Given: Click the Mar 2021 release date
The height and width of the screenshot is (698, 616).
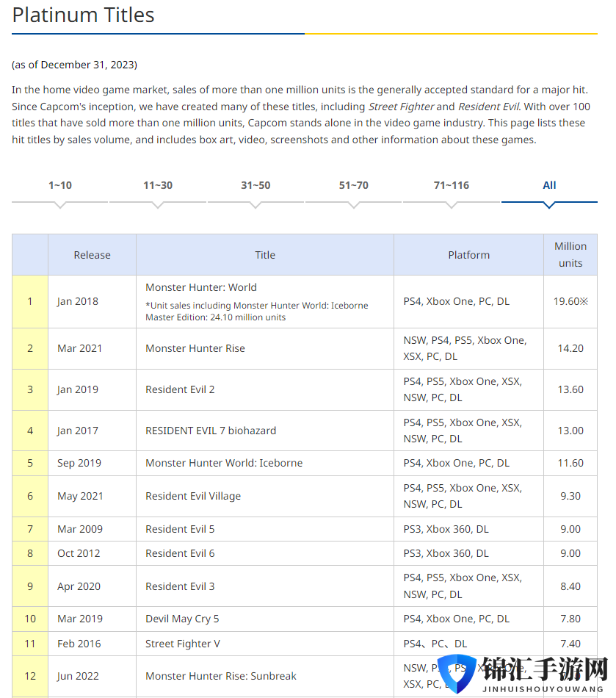Looking at the screenshot, I should [x=79, y=348].
